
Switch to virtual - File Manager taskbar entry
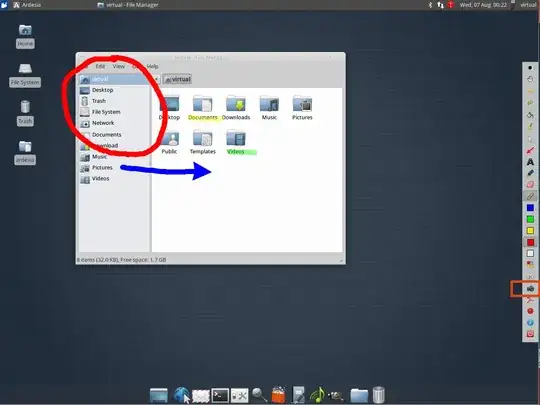pyautogui.click(x=128, y=5)
